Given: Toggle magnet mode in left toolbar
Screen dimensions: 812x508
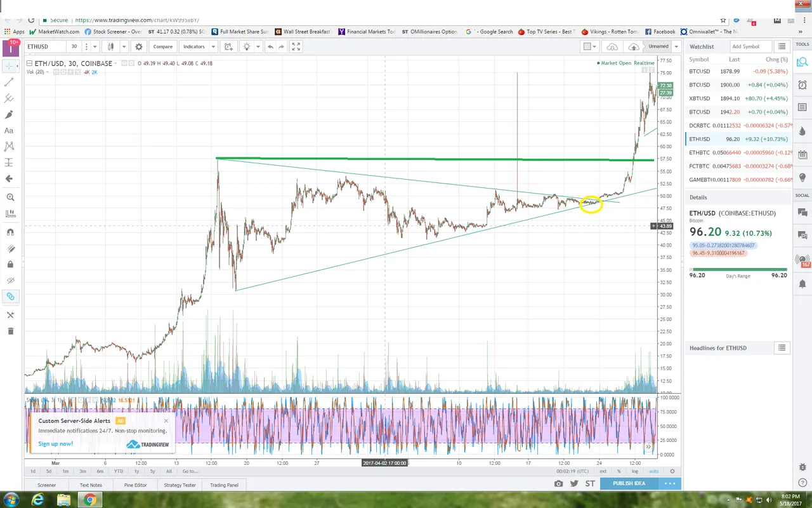Looking at the screenshot, I should 9,232.
